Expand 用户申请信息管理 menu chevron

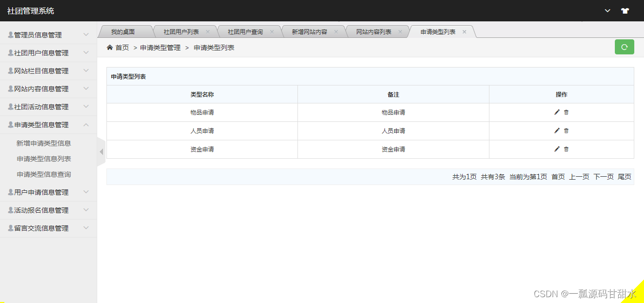point(86,192)
